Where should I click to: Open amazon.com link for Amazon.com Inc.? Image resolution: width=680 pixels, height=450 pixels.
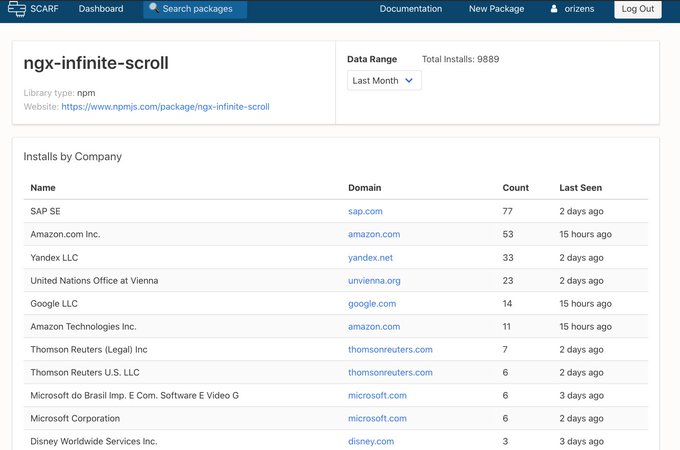pyautogui.click(x=374, y=234)
